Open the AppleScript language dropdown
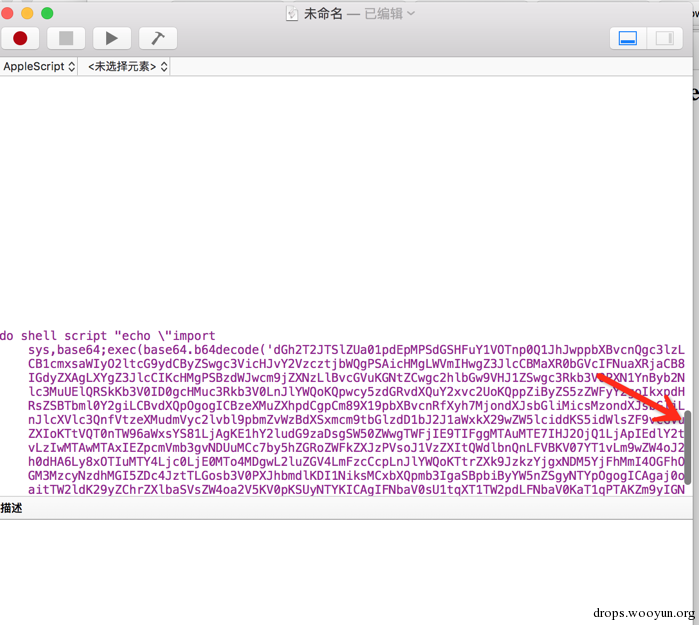Image resolution: width=699 pixels, height=625 pixels. coord(39,66)
